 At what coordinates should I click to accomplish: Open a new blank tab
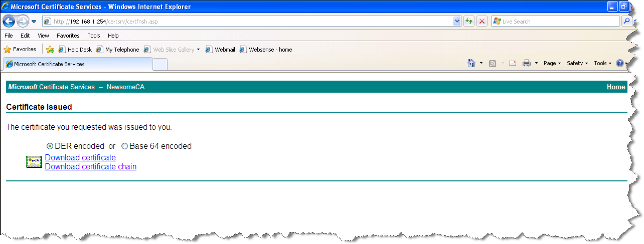pos(159,65)
